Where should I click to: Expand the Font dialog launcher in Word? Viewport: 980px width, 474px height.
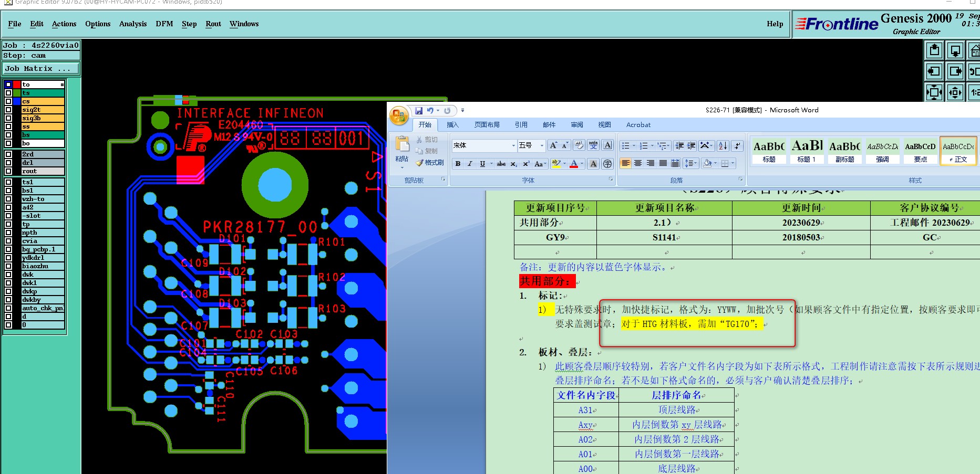click(611, 180)
